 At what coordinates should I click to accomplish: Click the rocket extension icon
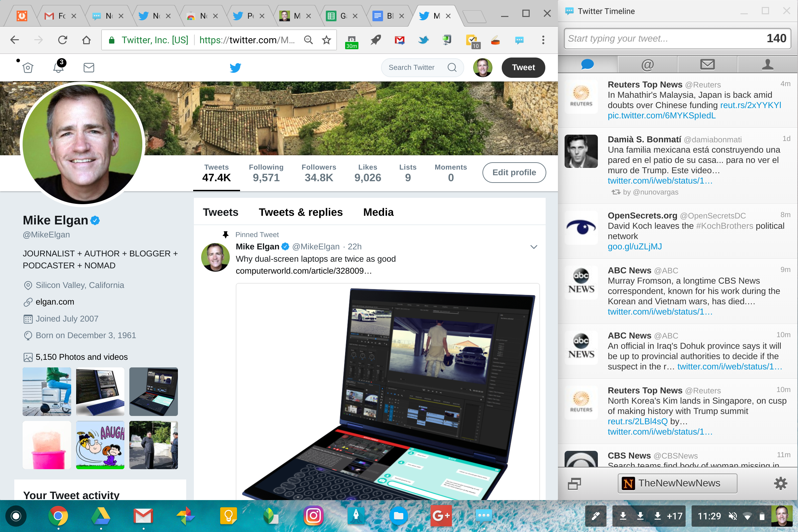click(376, 40)
